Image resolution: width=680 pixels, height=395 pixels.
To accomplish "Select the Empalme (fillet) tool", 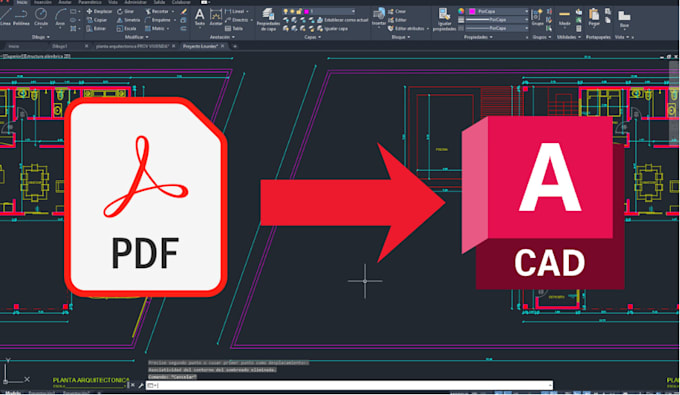I will (158, 20).
